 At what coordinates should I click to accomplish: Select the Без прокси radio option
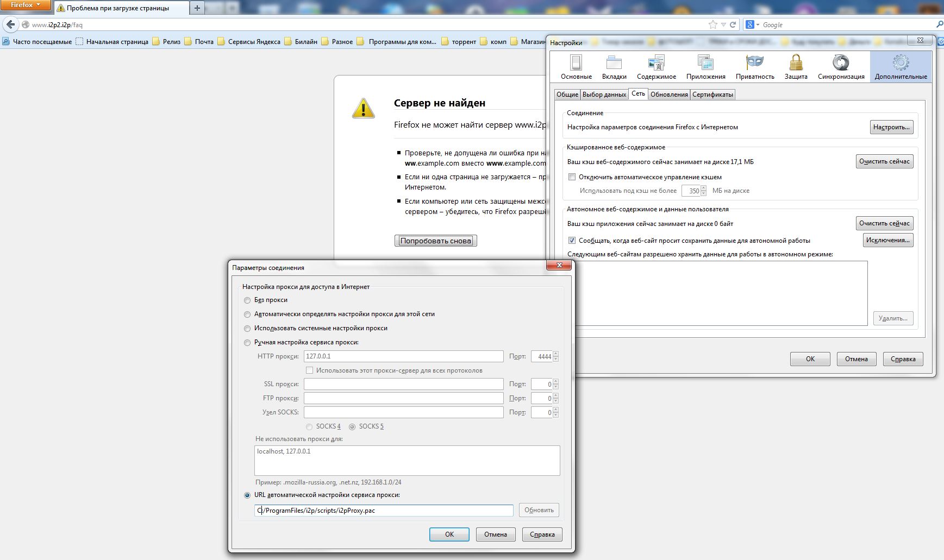[x=247, y=300]
